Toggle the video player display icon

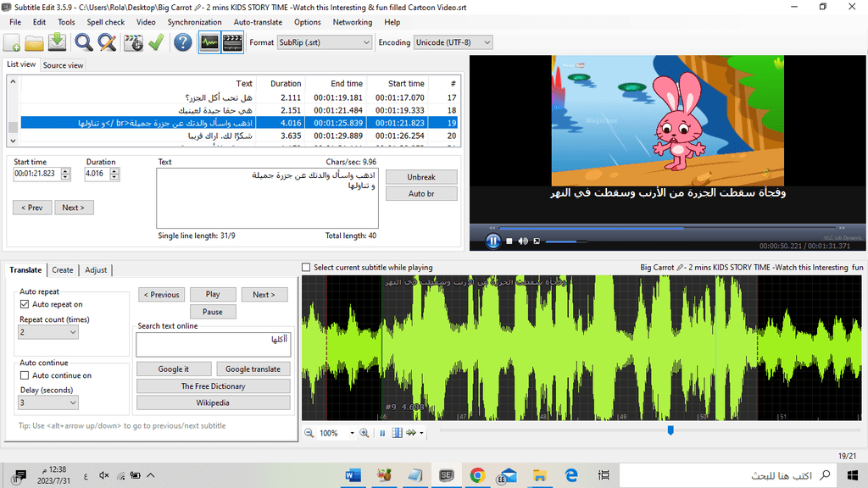232,42
